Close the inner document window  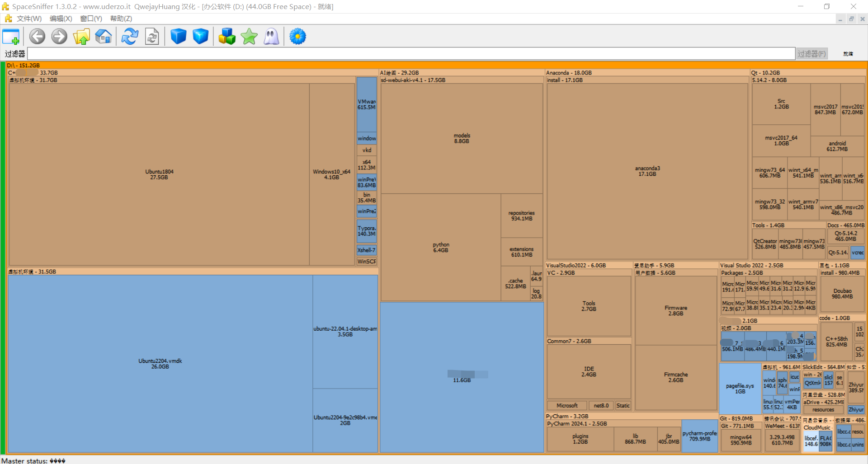point(863,19)
